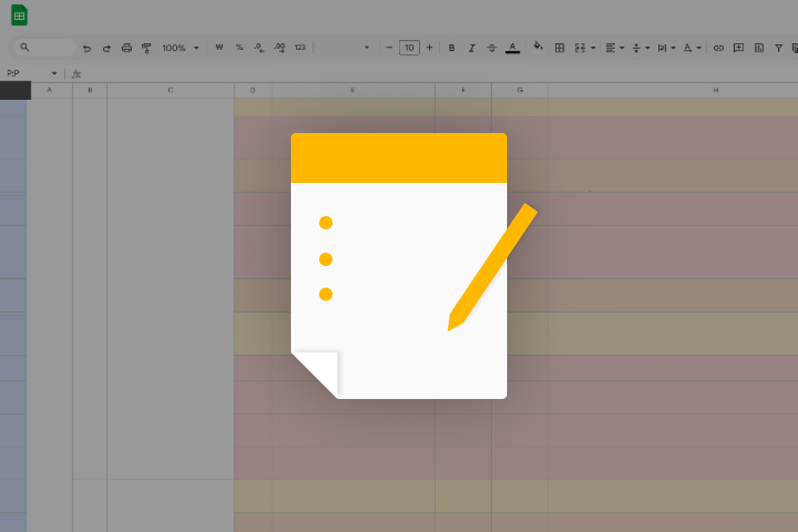Decrease font size with minus button

click(389, 47)
